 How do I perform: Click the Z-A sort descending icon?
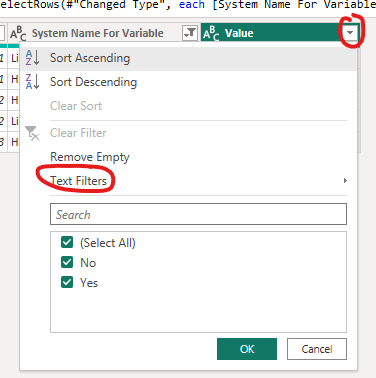[32, 82]
